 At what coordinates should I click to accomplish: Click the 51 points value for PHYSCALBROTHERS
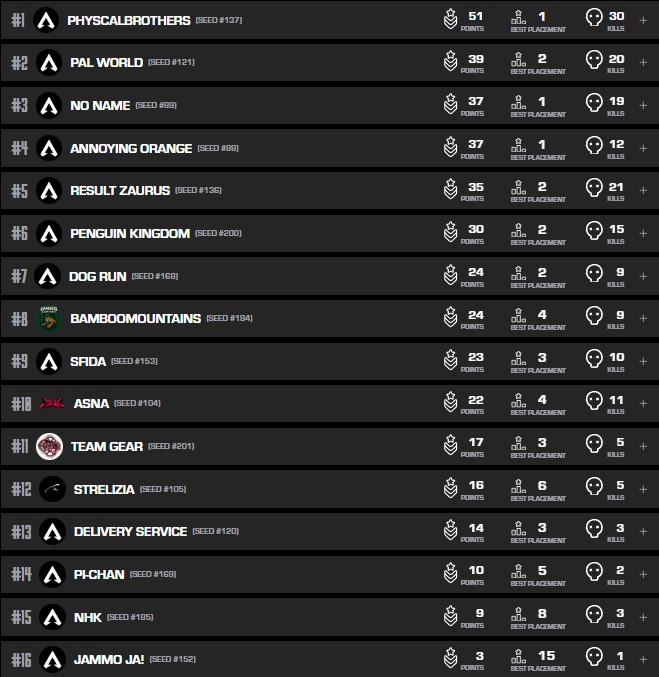click(475, 16)
